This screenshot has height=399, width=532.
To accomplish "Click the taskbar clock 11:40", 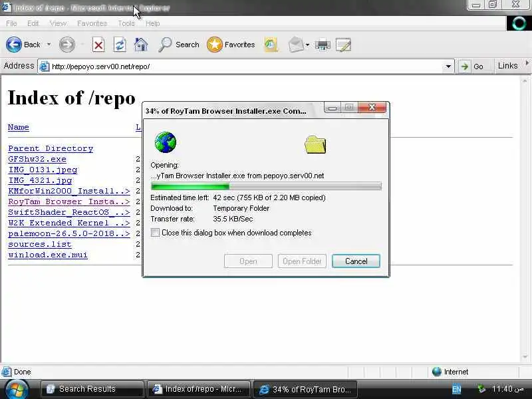I will [x=508, y=389].
